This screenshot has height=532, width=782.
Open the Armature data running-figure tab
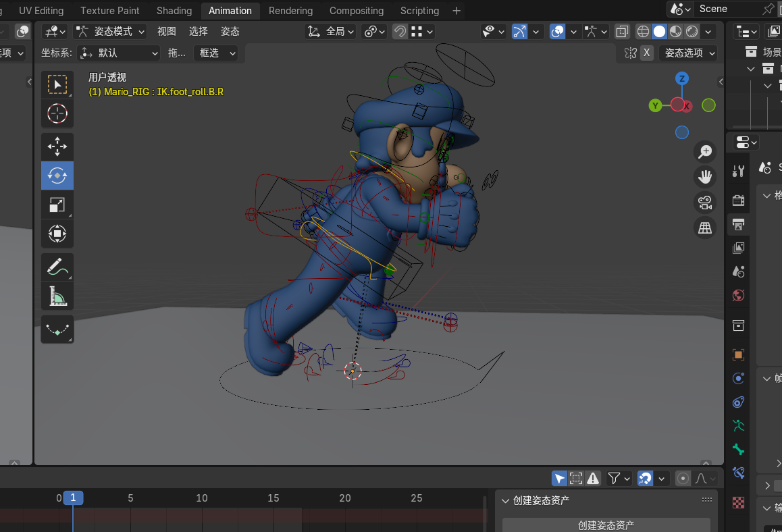(x=738, y=426)
